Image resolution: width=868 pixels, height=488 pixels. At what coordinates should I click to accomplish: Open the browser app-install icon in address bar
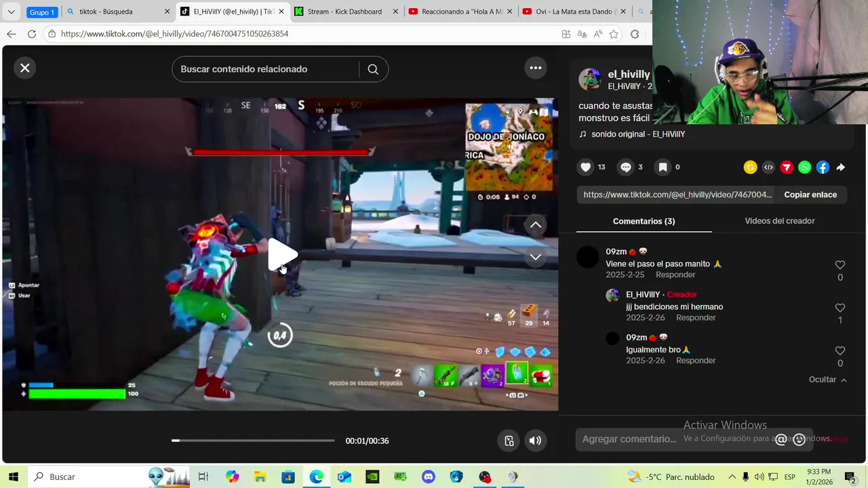(x=566, y=34)
